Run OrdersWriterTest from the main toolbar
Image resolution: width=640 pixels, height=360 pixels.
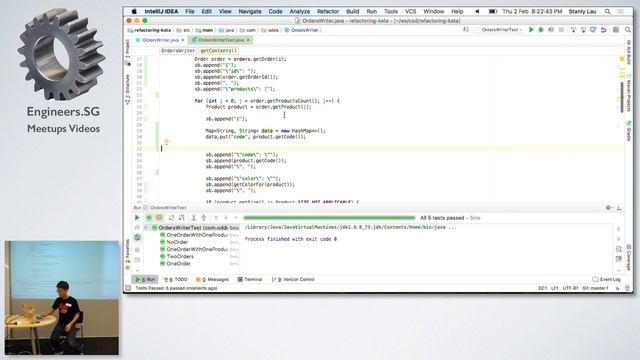coord(531,30)
